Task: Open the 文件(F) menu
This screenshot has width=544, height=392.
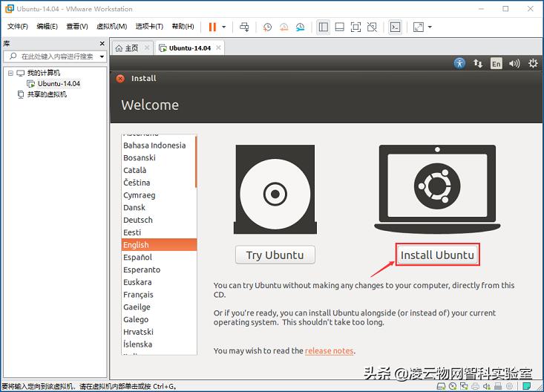Action: (x=17, y=27)
